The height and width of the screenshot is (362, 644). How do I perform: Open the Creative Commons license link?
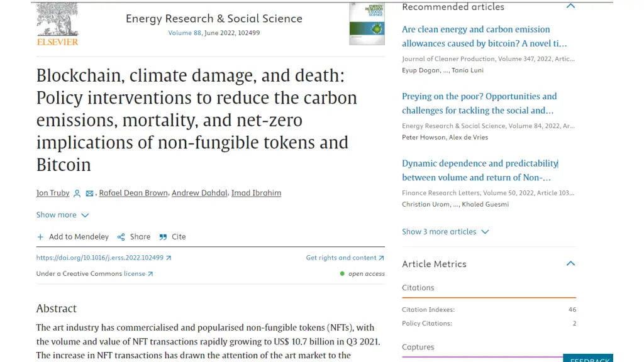138,274
